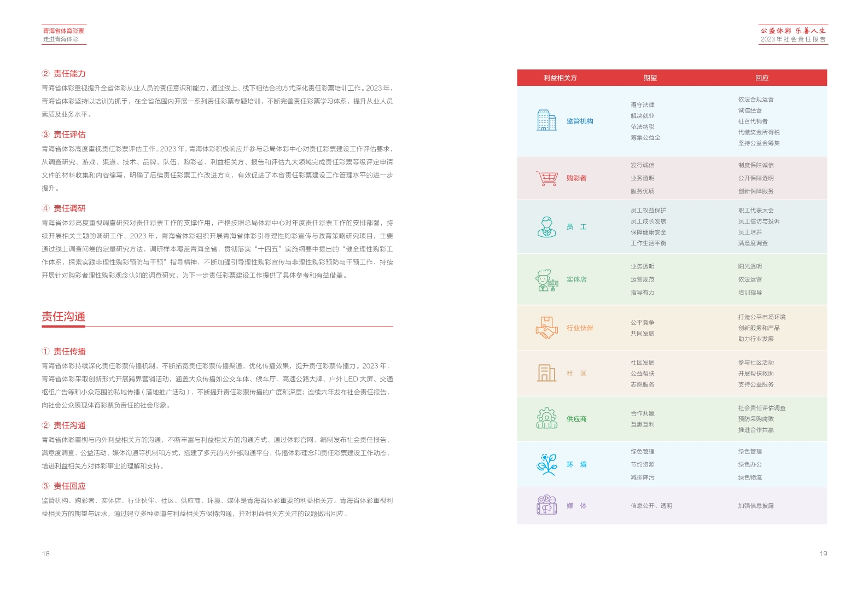Click page number 19
868x589 pixels.
(823, 554)
